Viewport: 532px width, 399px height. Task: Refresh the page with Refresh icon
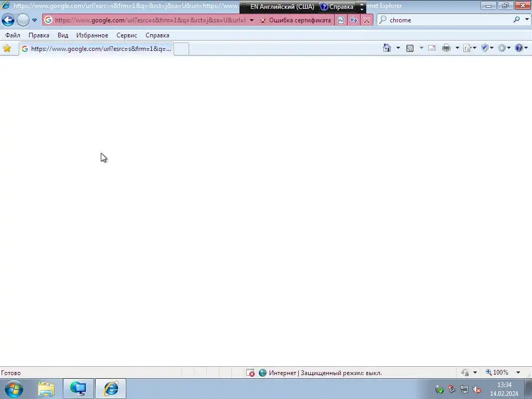click(353, 20)
